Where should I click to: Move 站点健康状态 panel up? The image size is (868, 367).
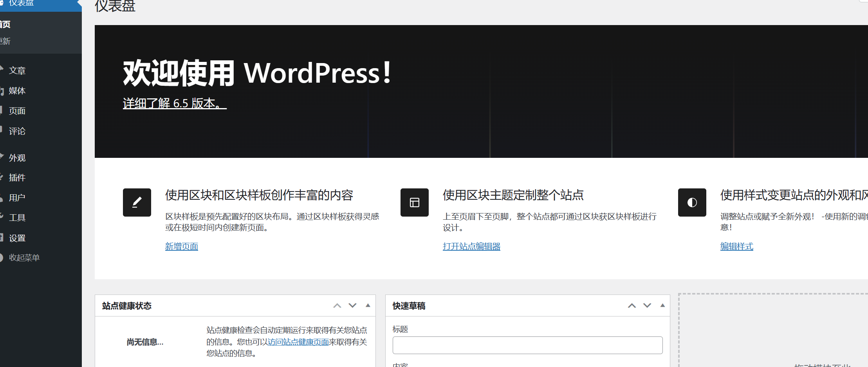pos(337,306)
